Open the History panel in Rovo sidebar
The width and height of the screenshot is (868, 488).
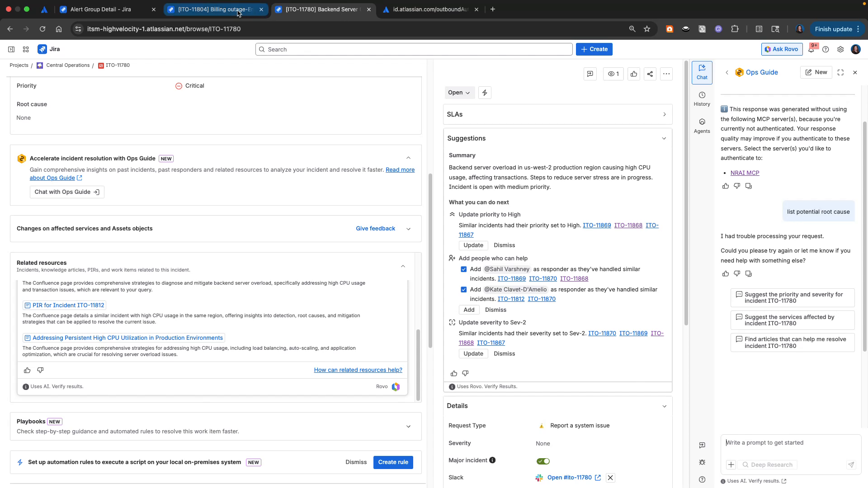[x=702, y=99]
